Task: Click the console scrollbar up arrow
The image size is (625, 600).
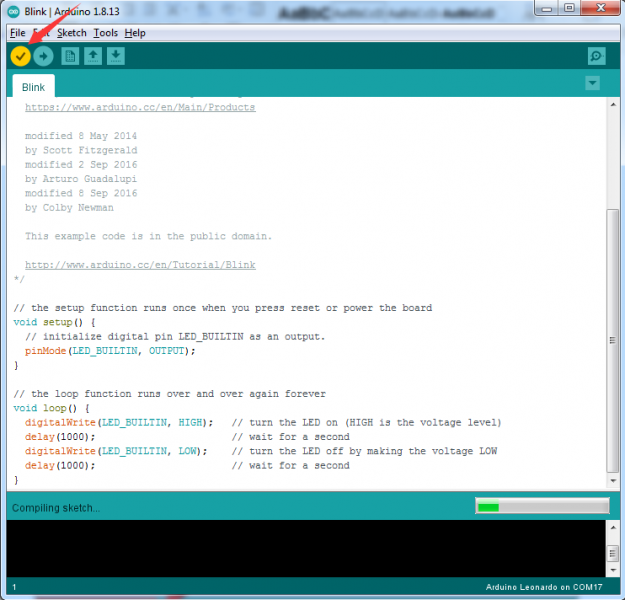Action: 613,527
